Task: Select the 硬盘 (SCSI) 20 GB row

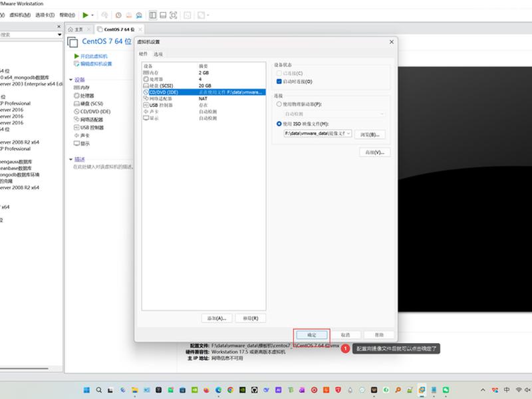Action: [204, 86]
